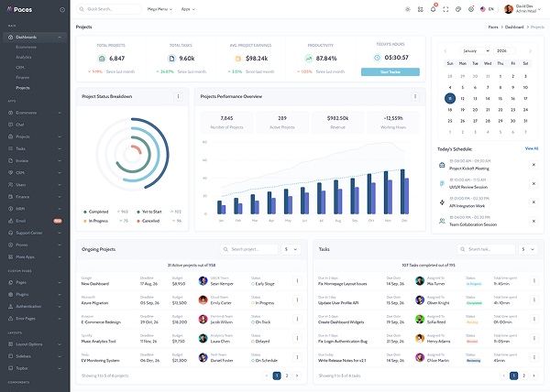Image resolution: width=550 pixels, height=392 pixels.
Task: Open the Mega Menu dropdown
Action: point(159,9)
